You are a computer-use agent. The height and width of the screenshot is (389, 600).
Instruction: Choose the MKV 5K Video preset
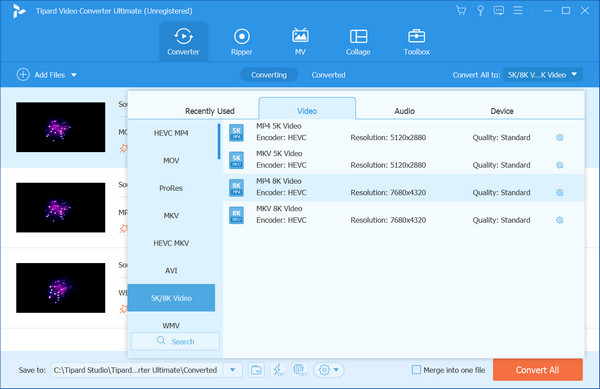[x=404, y=160]
